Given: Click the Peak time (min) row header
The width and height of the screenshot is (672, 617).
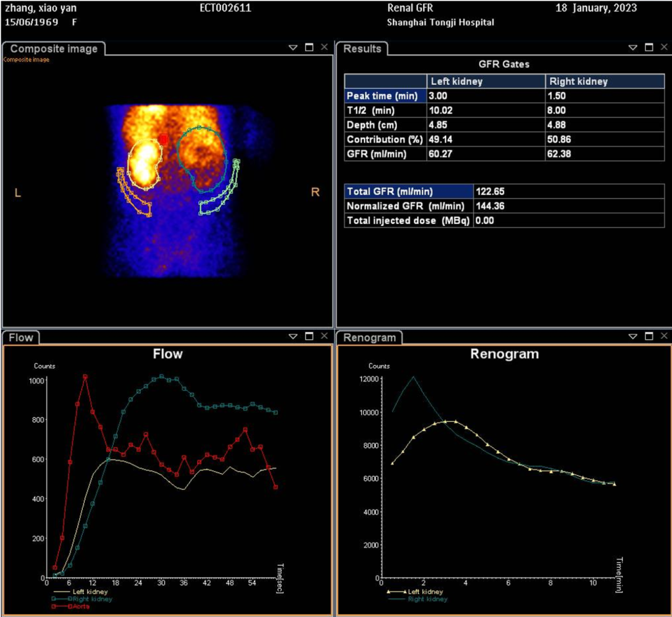Looking at the screenshot, I should [385, 96].
